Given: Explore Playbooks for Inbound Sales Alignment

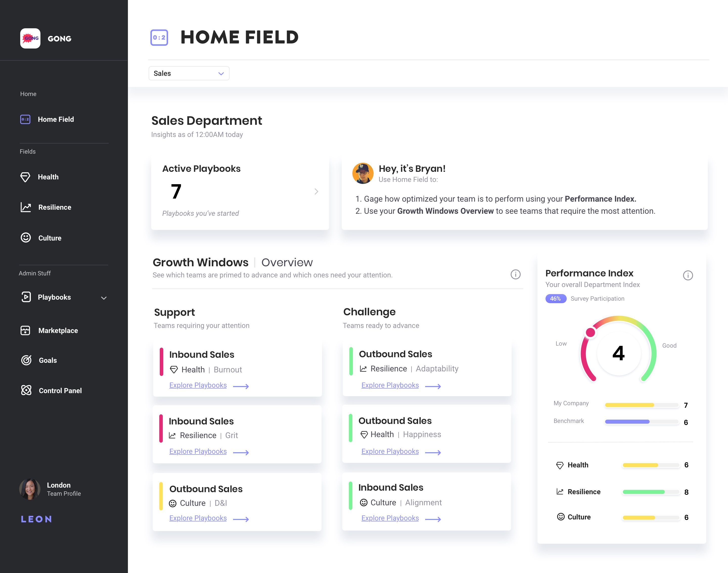Looking at the screenshot, I should 390,518.
